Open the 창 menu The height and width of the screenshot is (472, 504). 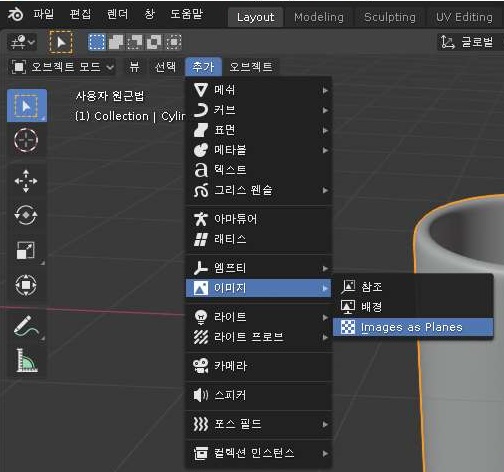(x=150, y=14)
